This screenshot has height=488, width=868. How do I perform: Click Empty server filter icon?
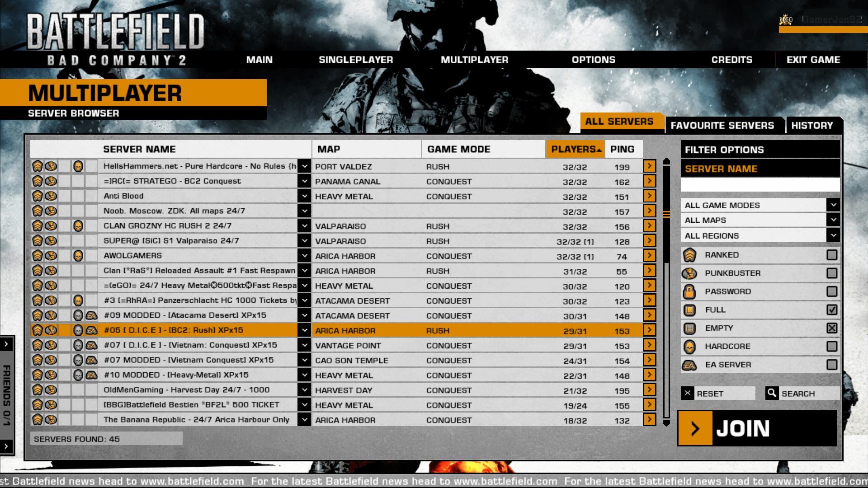click(689, 328)
